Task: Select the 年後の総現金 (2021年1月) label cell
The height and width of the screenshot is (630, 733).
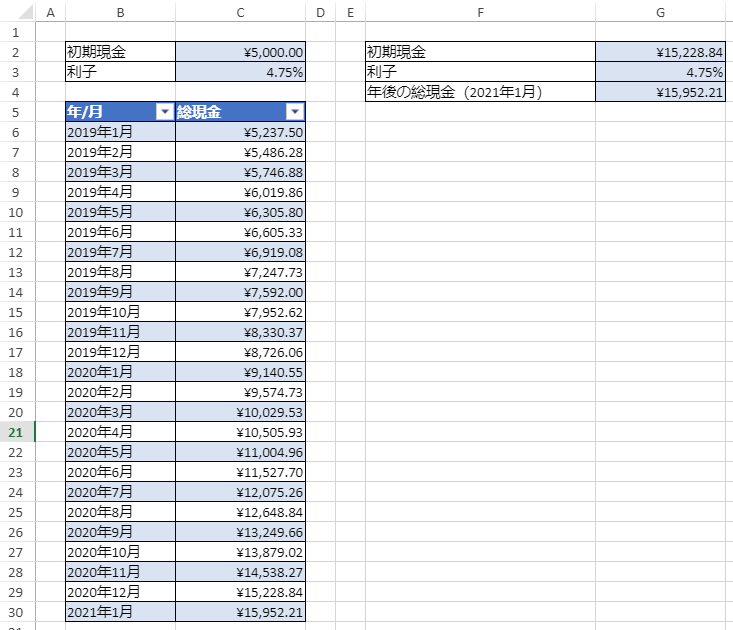Action: pyautogui.click(x=480, y=92)
